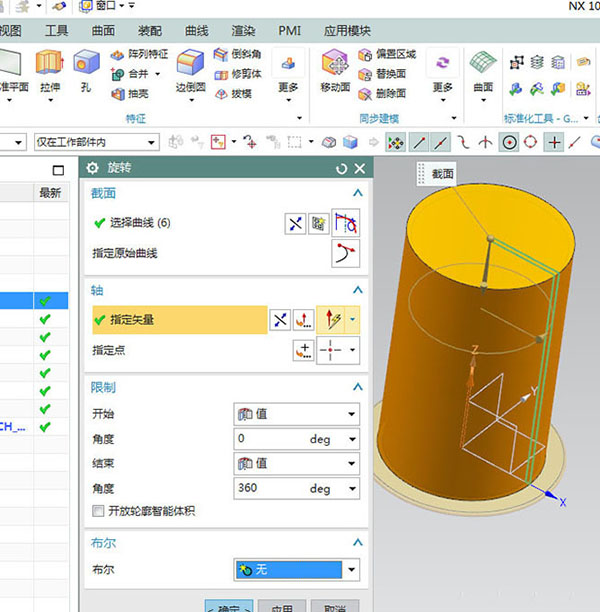Open the PMI ribbon tab

pos(289,31)
